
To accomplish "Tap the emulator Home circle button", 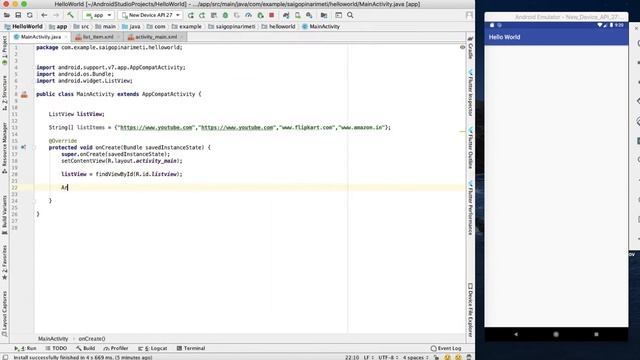I will click(556, 334).
